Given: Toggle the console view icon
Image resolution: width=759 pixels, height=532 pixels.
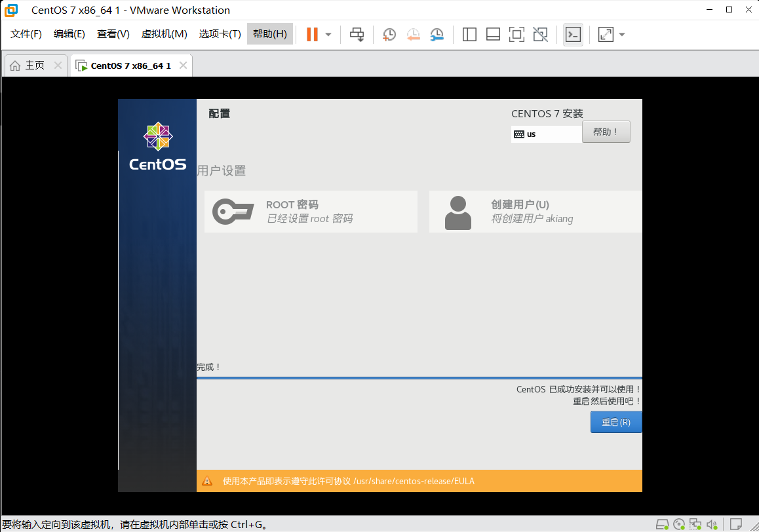Looking at the screenshot, I should pos(573,34).
